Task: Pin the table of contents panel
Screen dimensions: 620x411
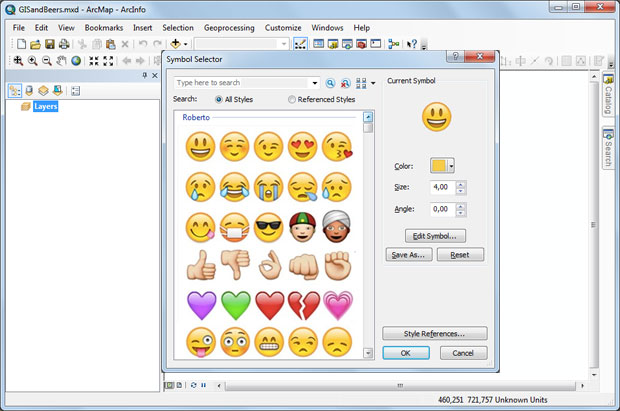Action: click(x=145, y=75)
